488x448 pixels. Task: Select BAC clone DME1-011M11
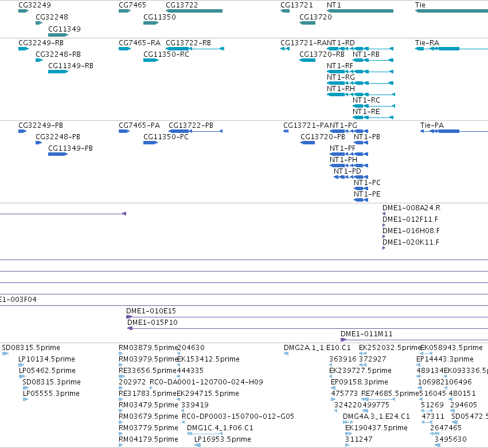pos(366,334)
